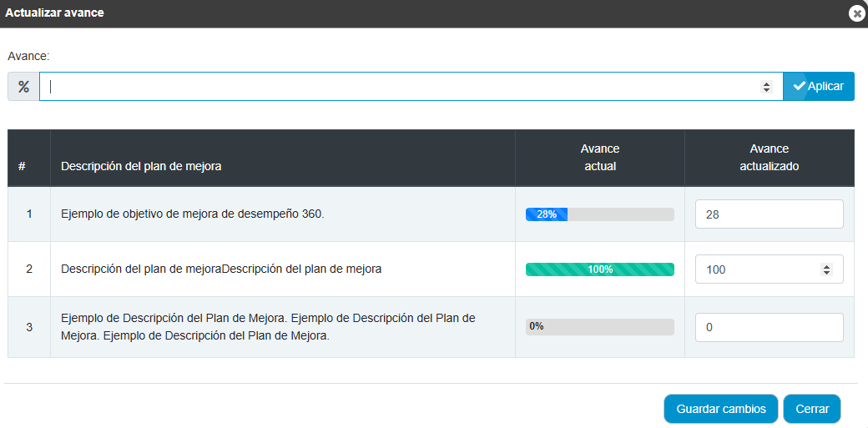Click the Avance actual column header

pos(599,157)
